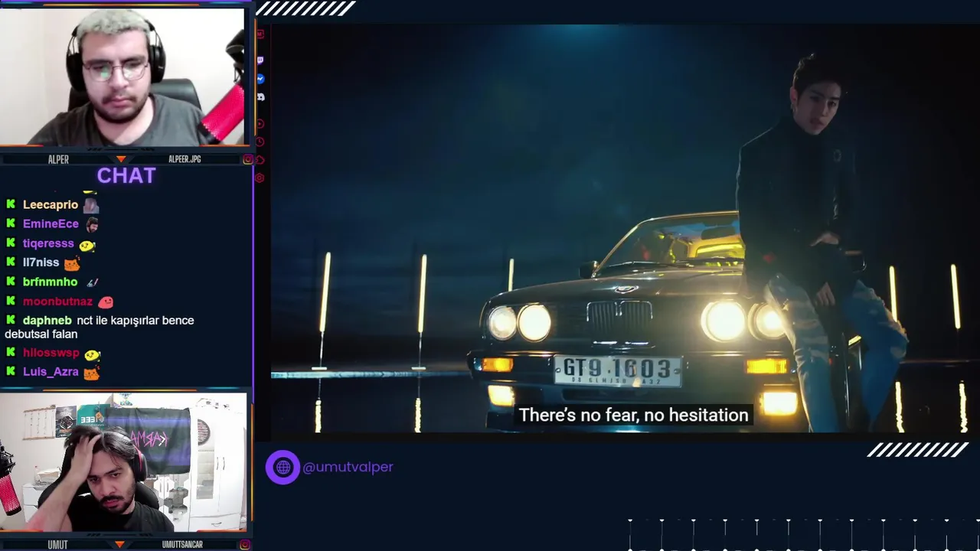
Task: Click the yellow emote after hilosswsp
Action: [x=92, y=354]
